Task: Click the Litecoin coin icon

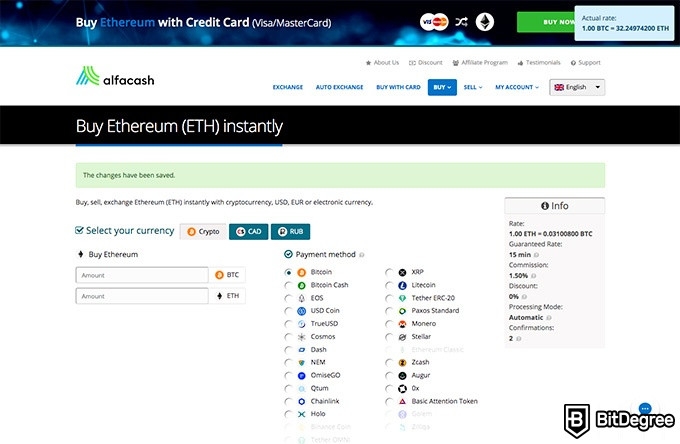Action: pyautogui.click(x=402, y=285)
